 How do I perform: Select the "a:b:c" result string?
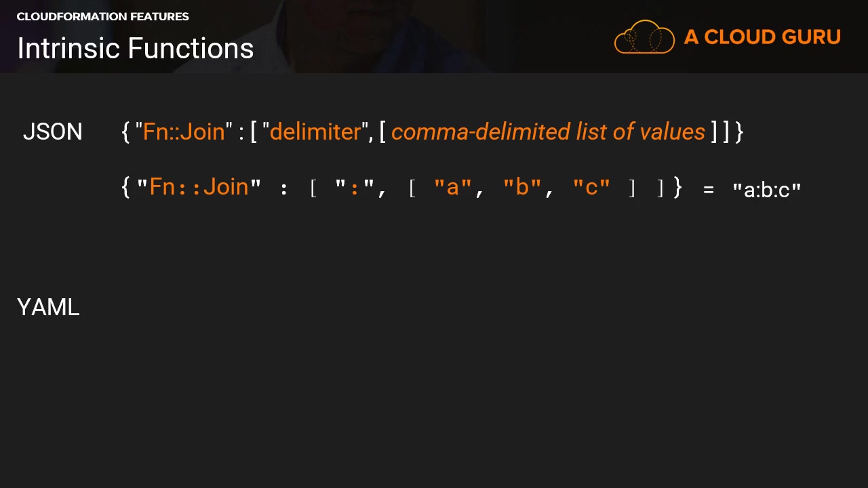point(767,190)
